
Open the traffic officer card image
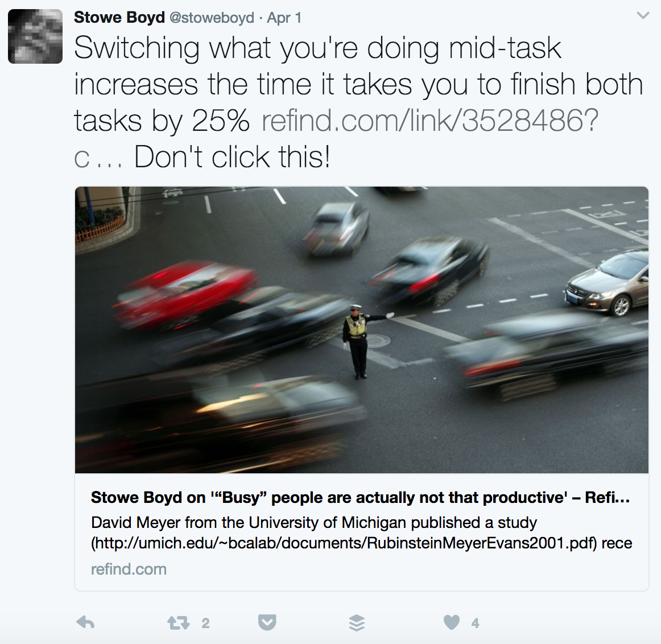point(362,330)
